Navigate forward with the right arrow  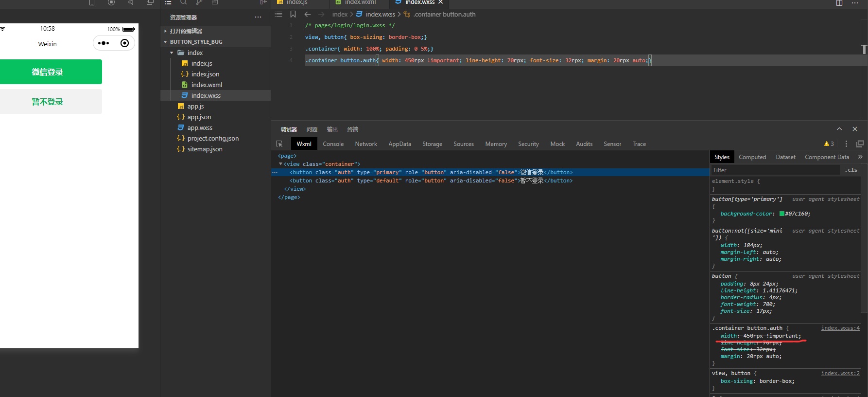(x=321, y=15)
